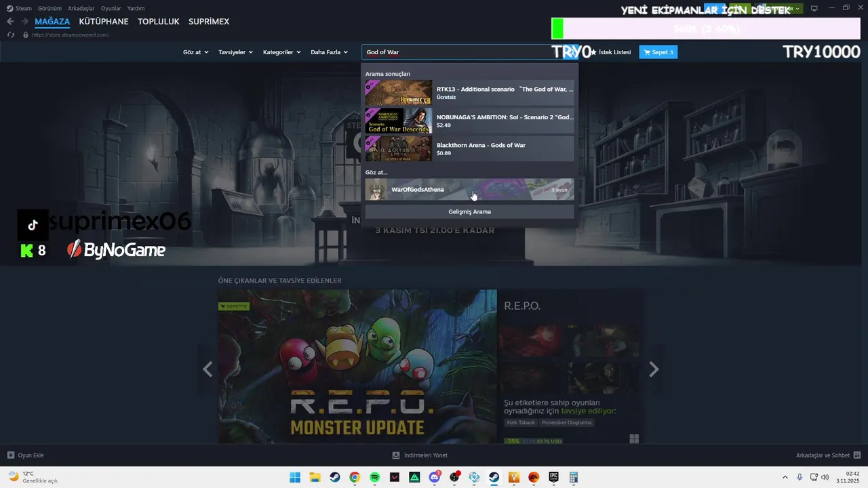Click the active Steam taskbar icon
Image resolution: width=868 pixels, height=488 pixels.
point(494,477)
